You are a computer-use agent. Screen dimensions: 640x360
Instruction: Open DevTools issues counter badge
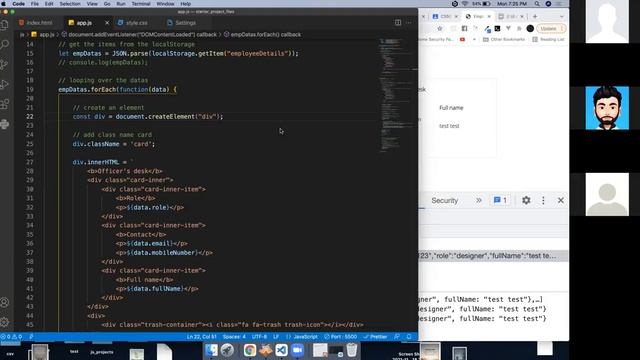(500, 200)
